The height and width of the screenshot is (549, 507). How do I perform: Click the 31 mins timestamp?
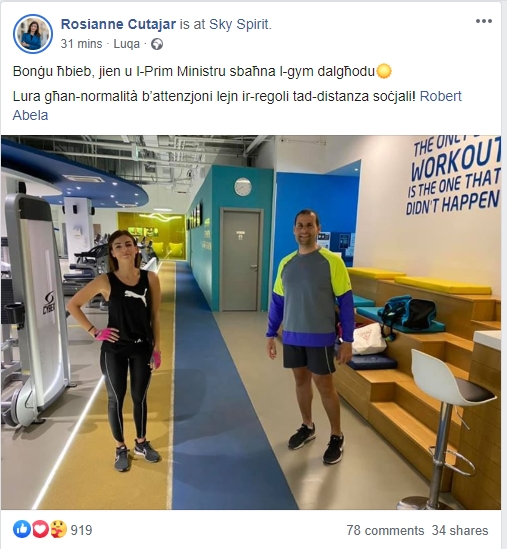coord(81,44)
